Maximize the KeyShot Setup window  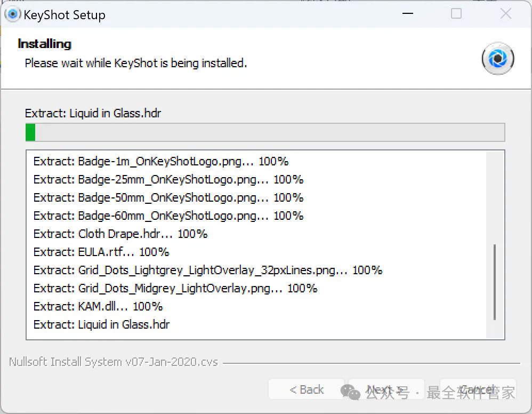pyautogui.click(x=456, y=14)
